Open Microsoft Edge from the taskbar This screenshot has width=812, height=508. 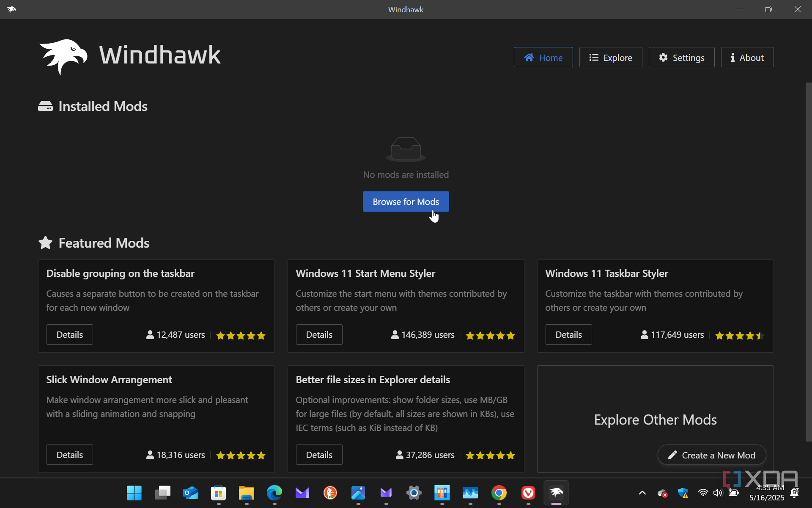pos(274,493)
